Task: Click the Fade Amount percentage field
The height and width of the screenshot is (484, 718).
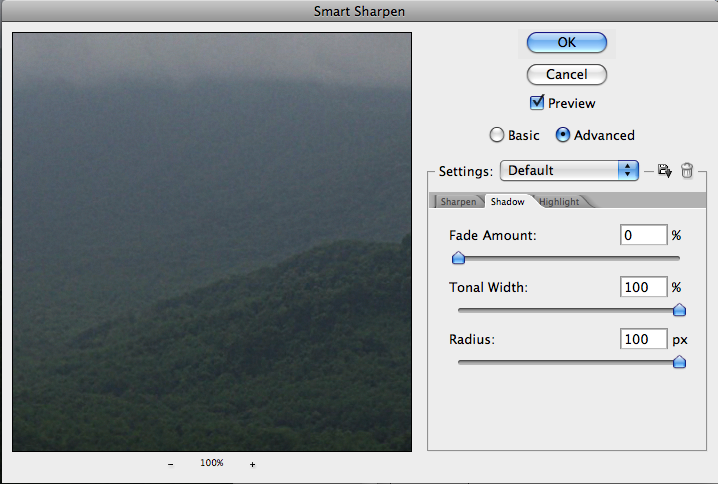Action: tap(643, 236)
